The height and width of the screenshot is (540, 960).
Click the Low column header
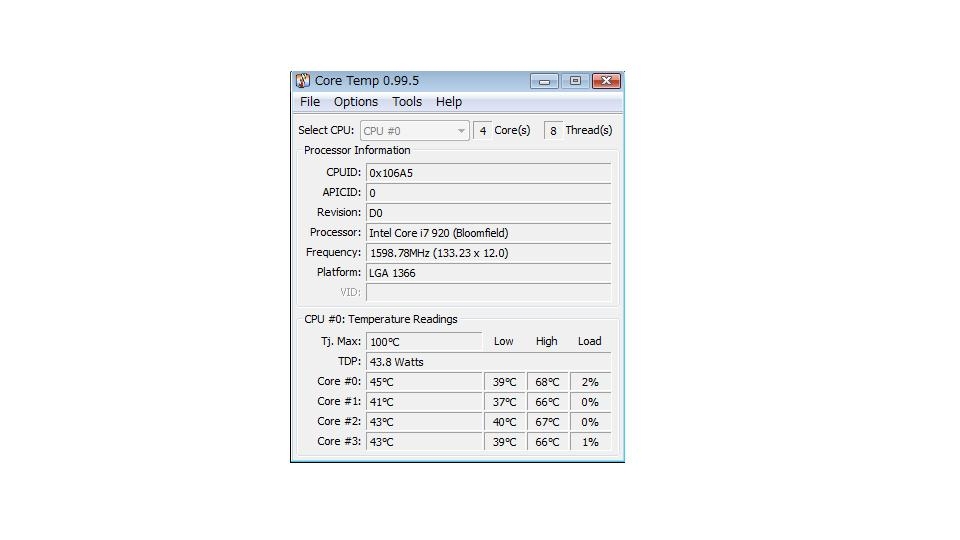(503, 341)
